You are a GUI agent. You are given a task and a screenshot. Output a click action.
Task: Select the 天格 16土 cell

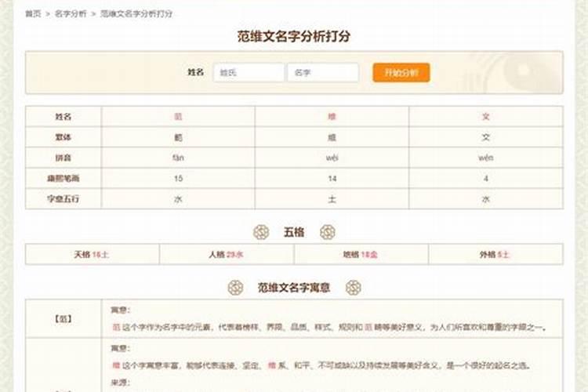point(93,254)
